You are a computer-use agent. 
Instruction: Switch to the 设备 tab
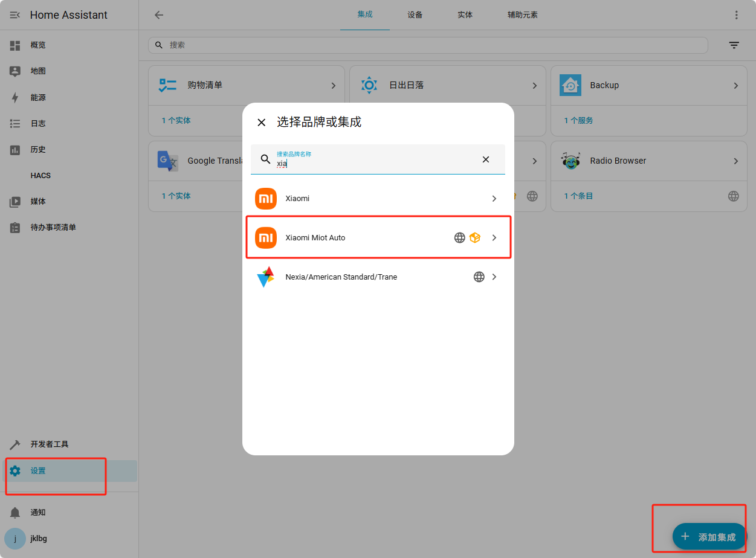coord(415,15)
